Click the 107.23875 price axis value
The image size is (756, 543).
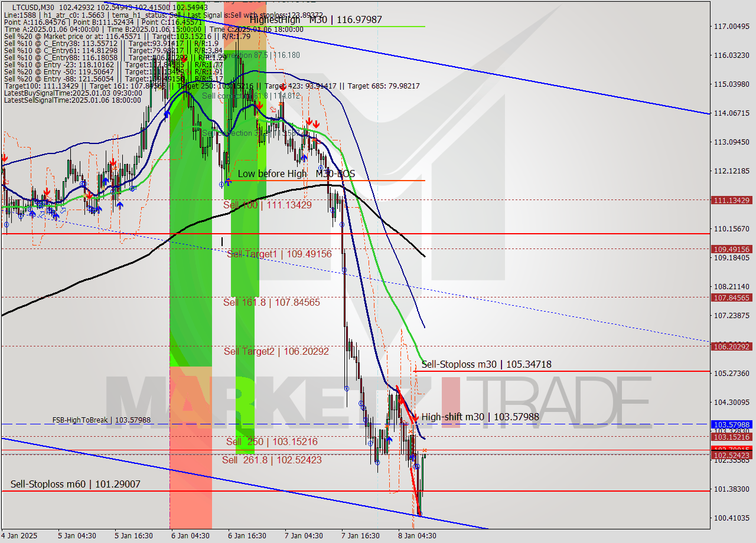pos(732,315)
